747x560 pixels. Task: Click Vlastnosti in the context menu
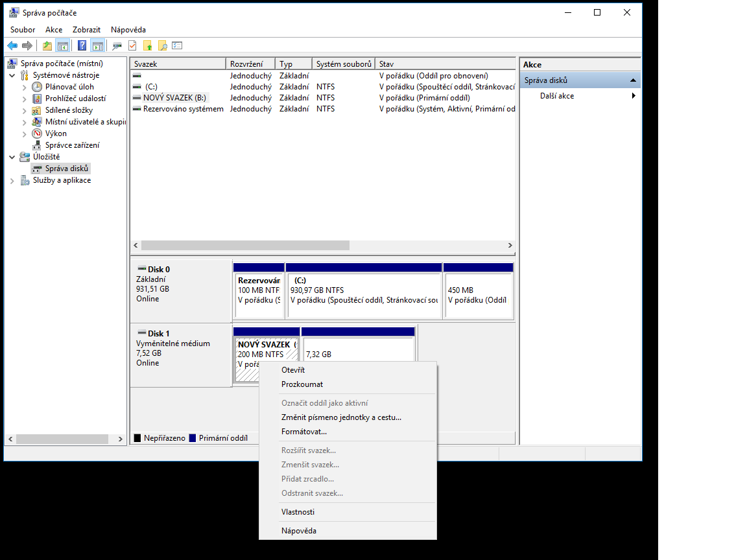click(298, 512)
